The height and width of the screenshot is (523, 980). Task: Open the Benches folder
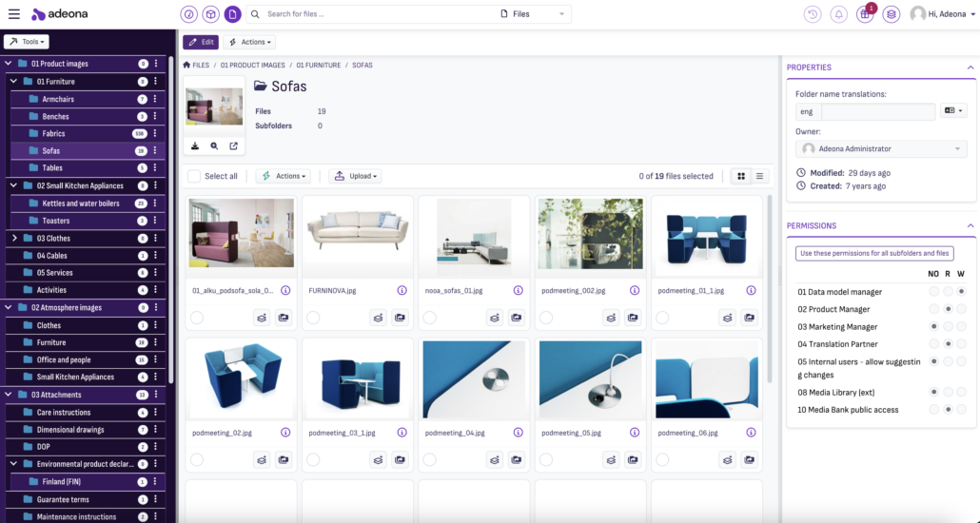coord(55,116)
